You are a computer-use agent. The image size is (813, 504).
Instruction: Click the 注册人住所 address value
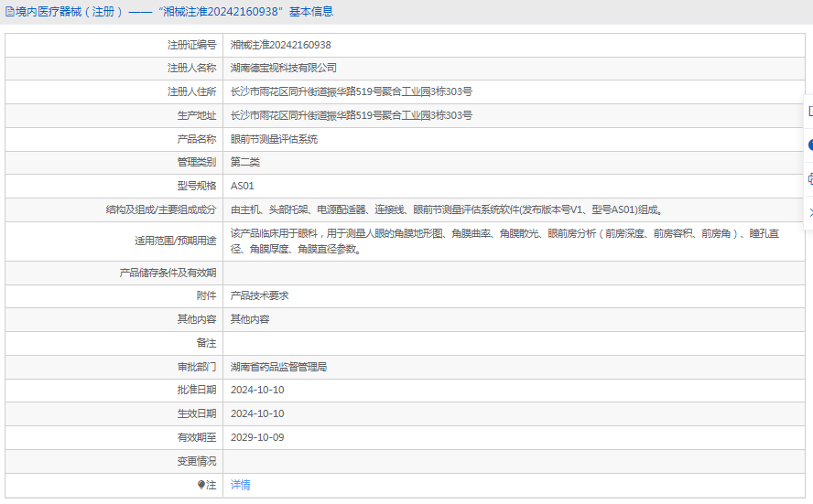pyautogui.click(x=351, y=91)
